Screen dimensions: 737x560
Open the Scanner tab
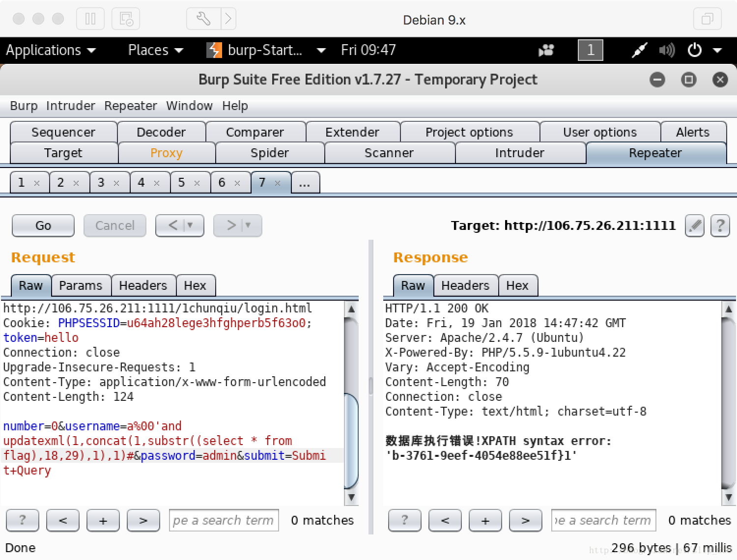click(x=389, y=153)
